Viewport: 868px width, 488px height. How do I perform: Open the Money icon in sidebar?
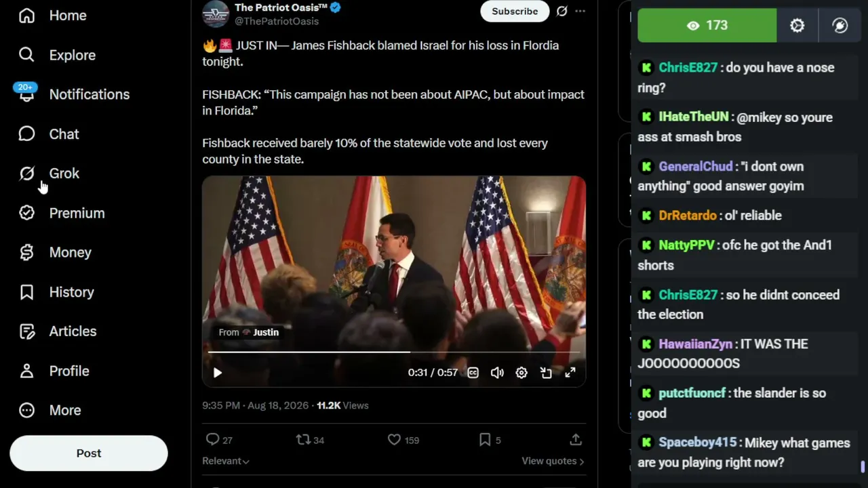(x=26, y=252)
